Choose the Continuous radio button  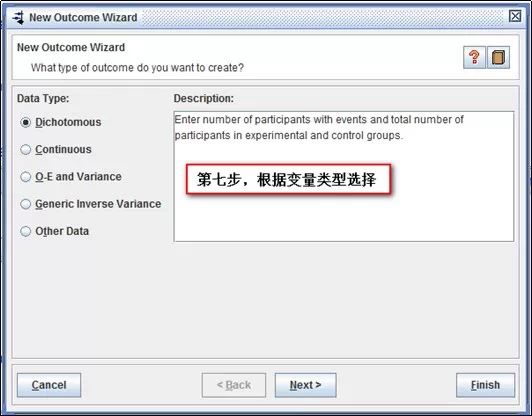(x=25, y=149)
